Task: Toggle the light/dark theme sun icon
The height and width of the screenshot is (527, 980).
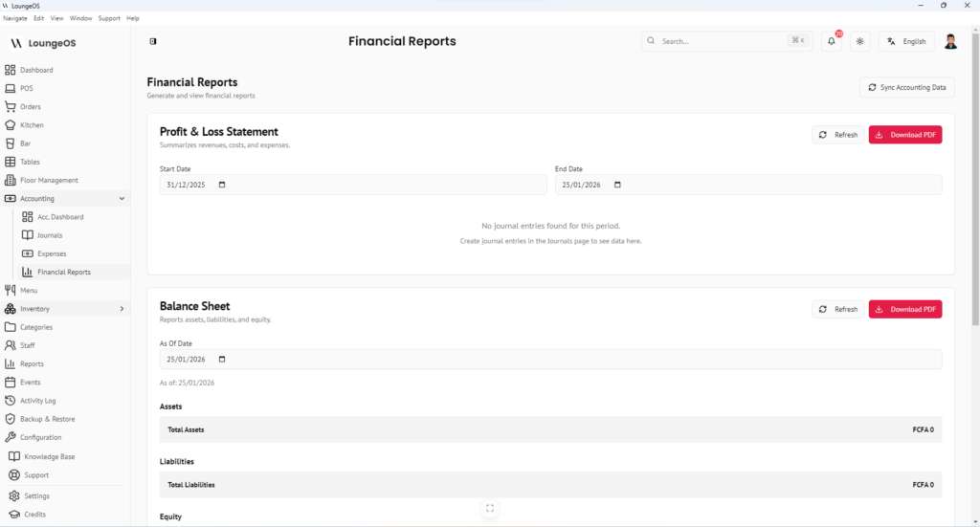Action: (x=860, y=41)
